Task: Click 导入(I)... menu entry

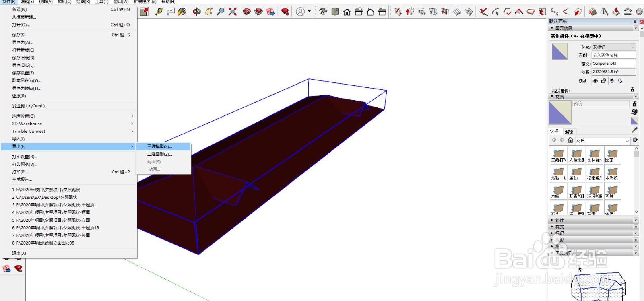Action: (x=68, y=139)
